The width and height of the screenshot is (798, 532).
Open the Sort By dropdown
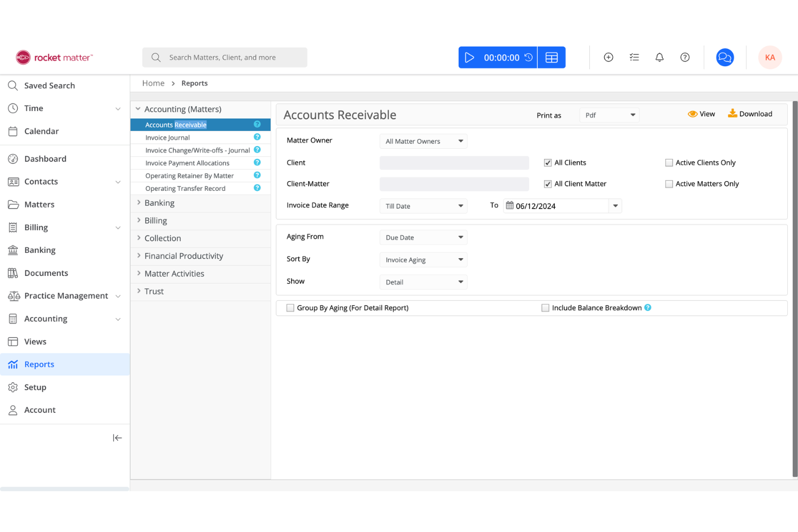point(423,259)
